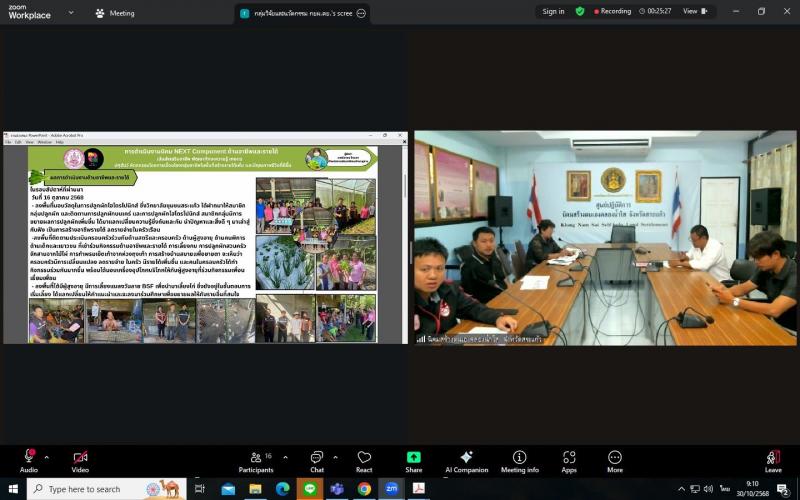Open Microsoft Teams from taskbar
Image resolution: width=800 pixels, height=500 pixels.
coord(337,489)
